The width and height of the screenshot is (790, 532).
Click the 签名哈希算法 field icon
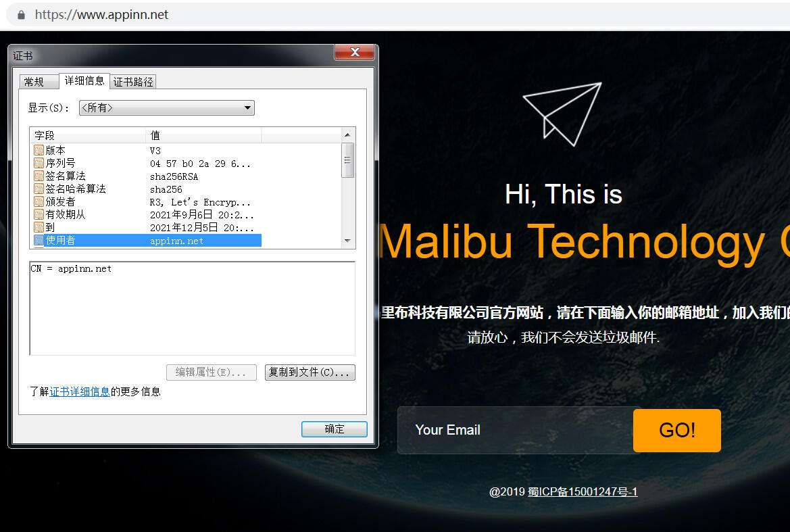[x=39, y=189]
